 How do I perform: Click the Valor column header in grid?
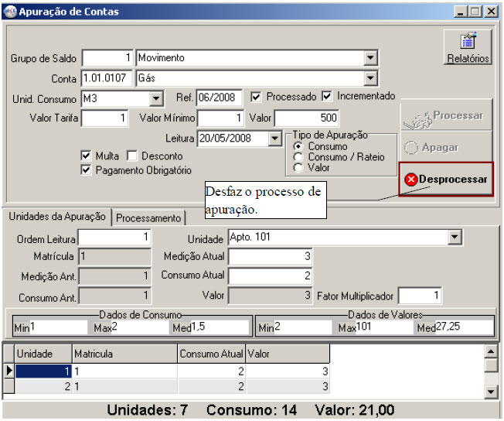[x=288, y=354]
